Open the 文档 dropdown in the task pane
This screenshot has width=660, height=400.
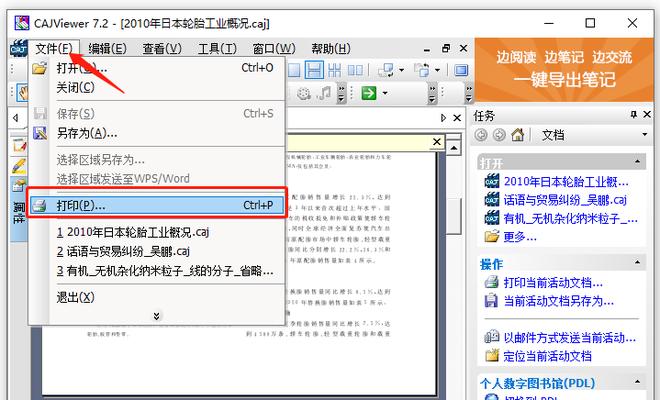coord(644,135)
